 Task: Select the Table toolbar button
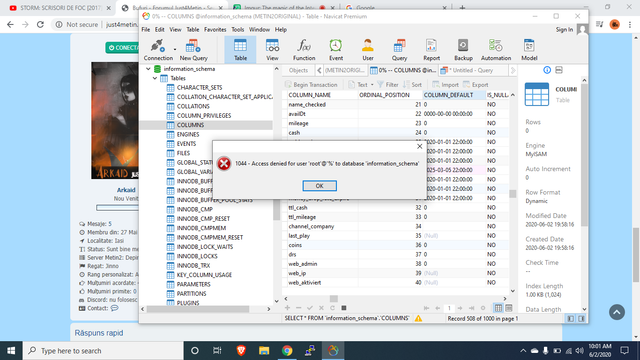point(240,50)
